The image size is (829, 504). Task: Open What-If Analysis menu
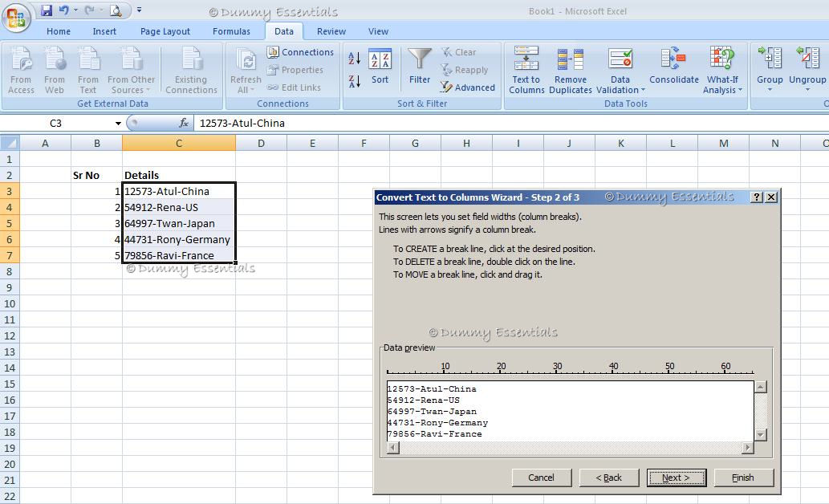[x=722, y=71]
